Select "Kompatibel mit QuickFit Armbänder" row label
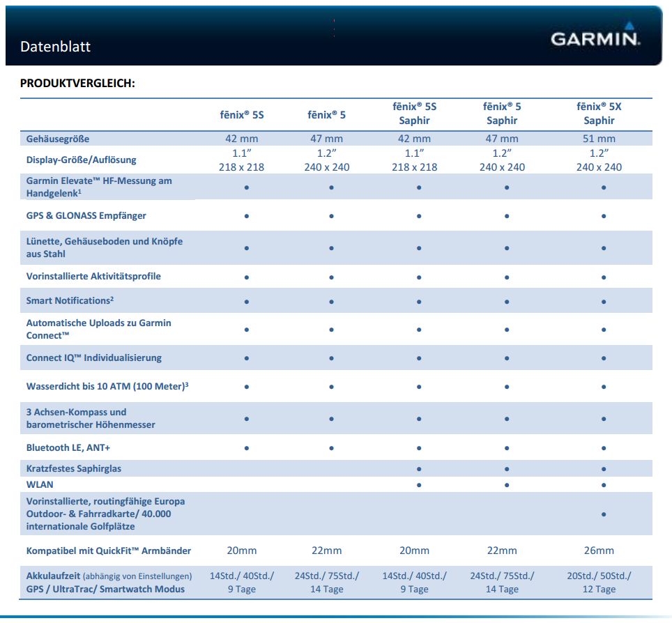The width and height of the screenshot is (672, 623). point(109,551)
